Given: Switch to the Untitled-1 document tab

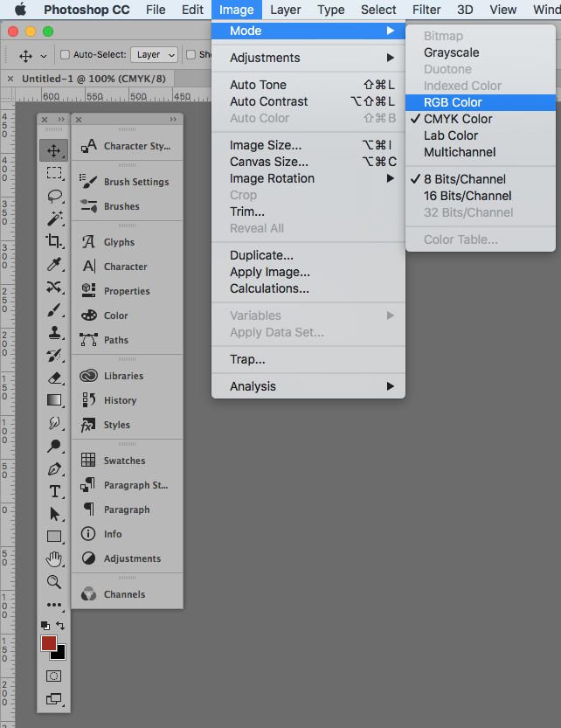Looking at the screenshot, I should (93, 79).
